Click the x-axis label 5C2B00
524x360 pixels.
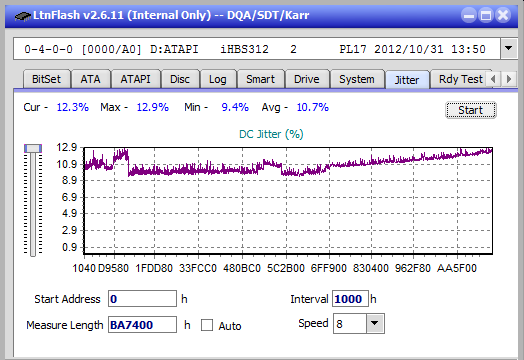286,268
